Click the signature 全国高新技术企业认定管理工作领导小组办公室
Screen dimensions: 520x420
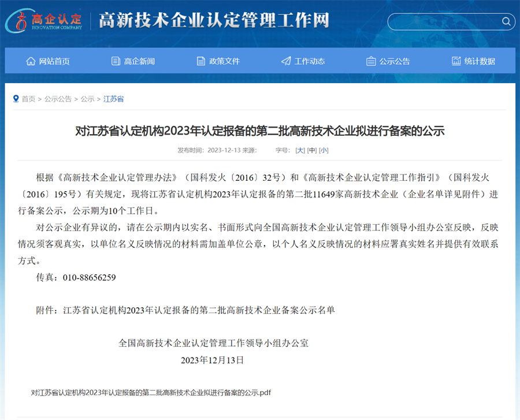tap(214, 343)
